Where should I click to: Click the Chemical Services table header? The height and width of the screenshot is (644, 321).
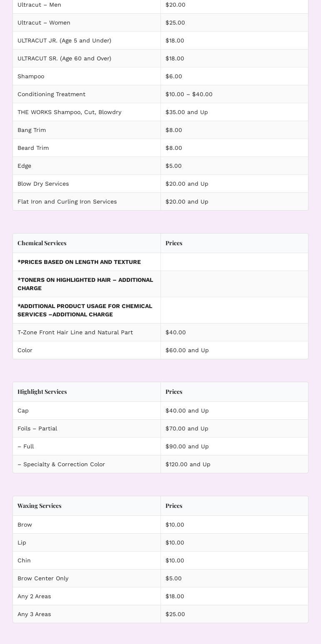42,243
